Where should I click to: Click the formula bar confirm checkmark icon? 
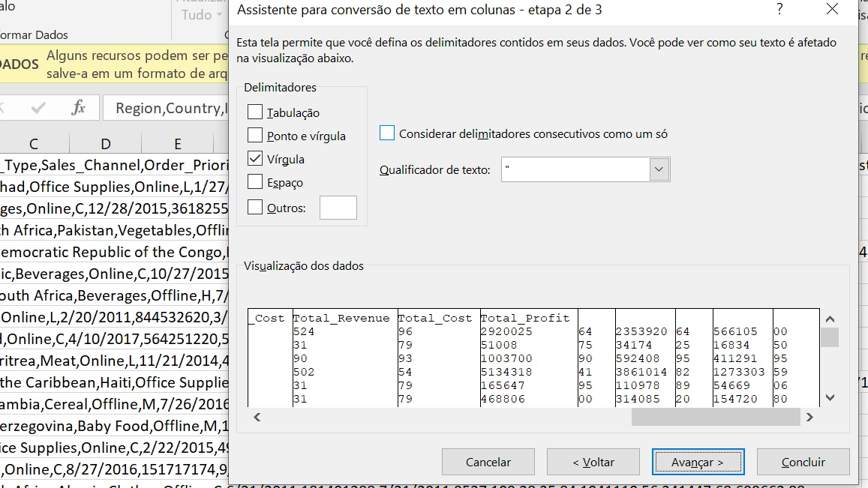click(x=38, y=107)
